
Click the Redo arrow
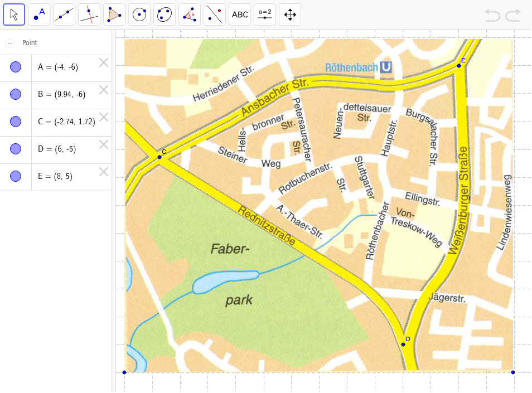pyautogui.click(x=513, y=15)
